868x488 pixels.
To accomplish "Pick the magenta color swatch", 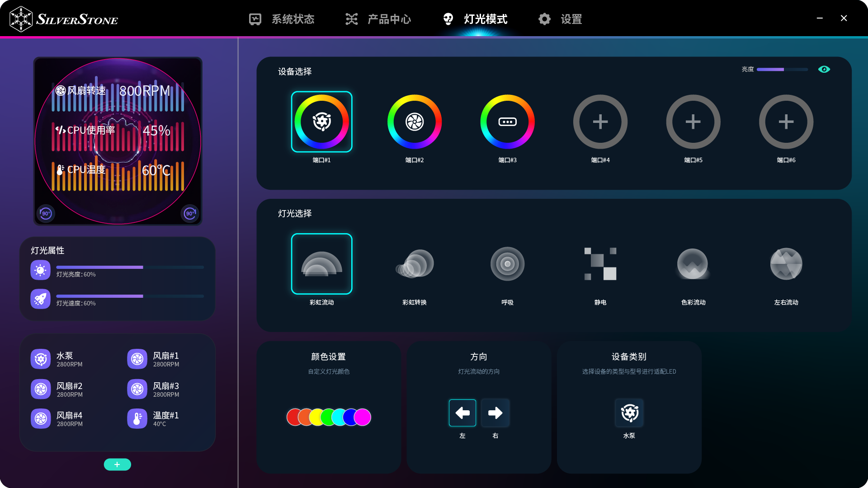I will click(363, 417).
